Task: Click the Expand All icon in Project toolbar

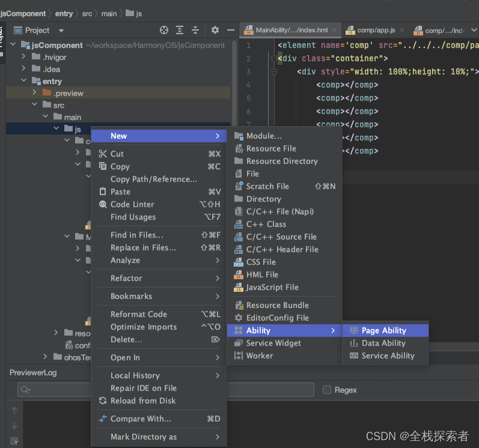Action: [180, 30]
